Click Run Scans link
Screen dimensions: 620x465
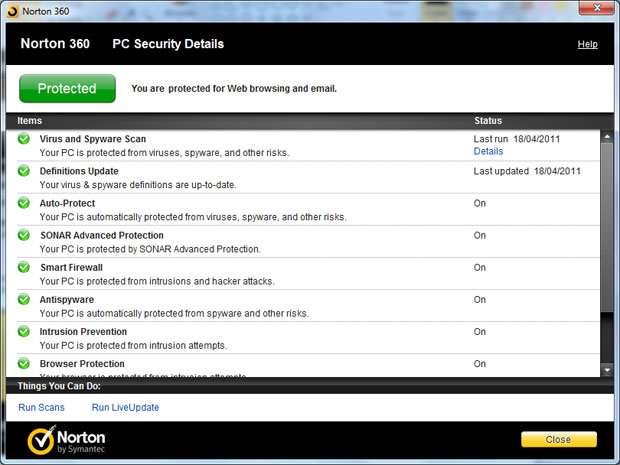click(x=41, y=407)
